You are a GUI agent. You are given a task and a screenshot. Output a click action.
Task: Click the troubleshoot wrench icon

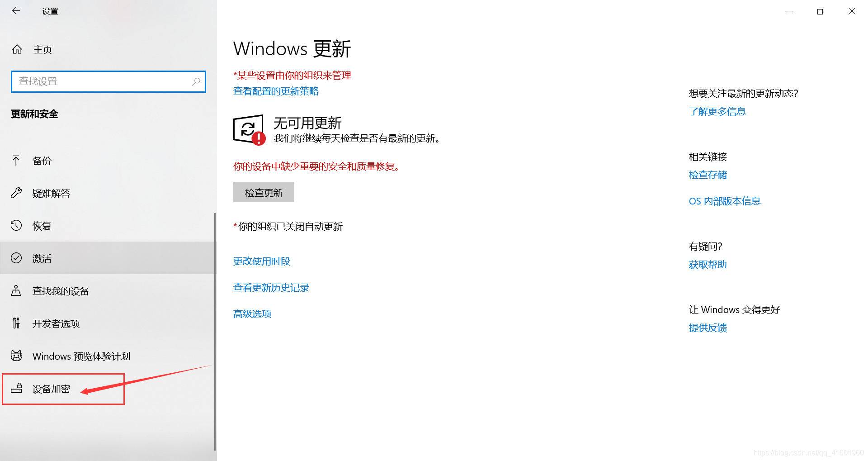click(x=16, y=193)
